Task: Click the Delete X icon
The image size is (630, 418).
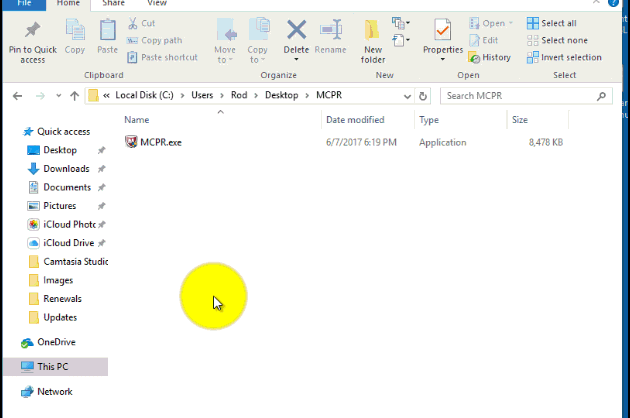Action: click(x=296, y=30)
